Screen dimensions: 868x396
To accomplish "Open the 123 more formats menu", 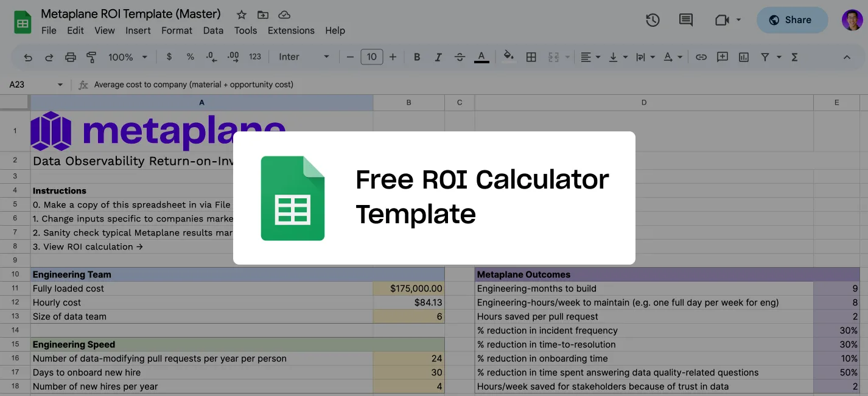I will pos(255,57).
